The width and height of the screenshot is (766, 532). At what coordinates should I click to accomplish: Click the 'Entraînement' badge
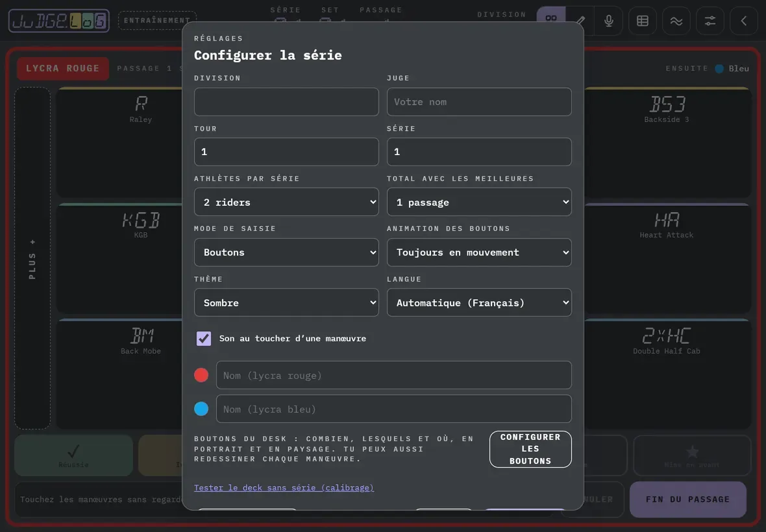click(x=157, y=21)
